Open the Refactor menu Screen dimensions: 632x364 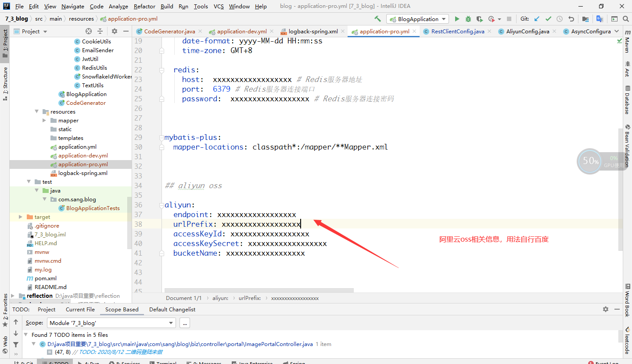click(144, 6)
